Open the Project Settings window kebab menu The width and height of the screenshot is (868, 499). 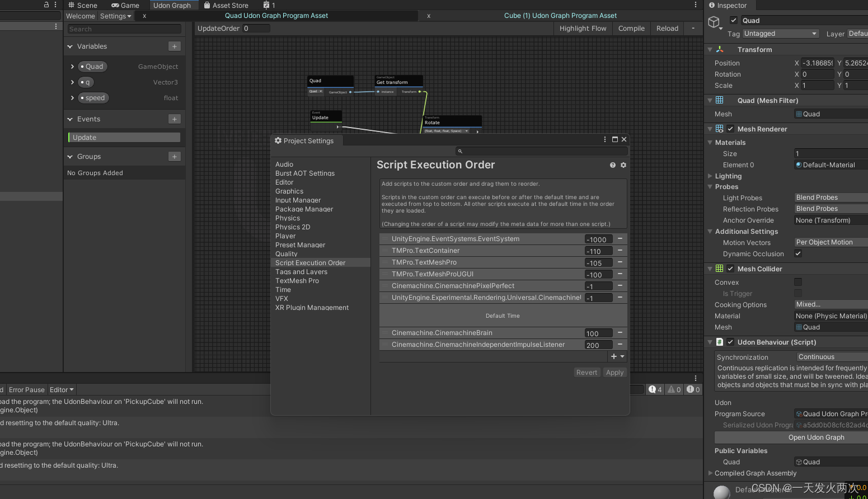point(605,139)
